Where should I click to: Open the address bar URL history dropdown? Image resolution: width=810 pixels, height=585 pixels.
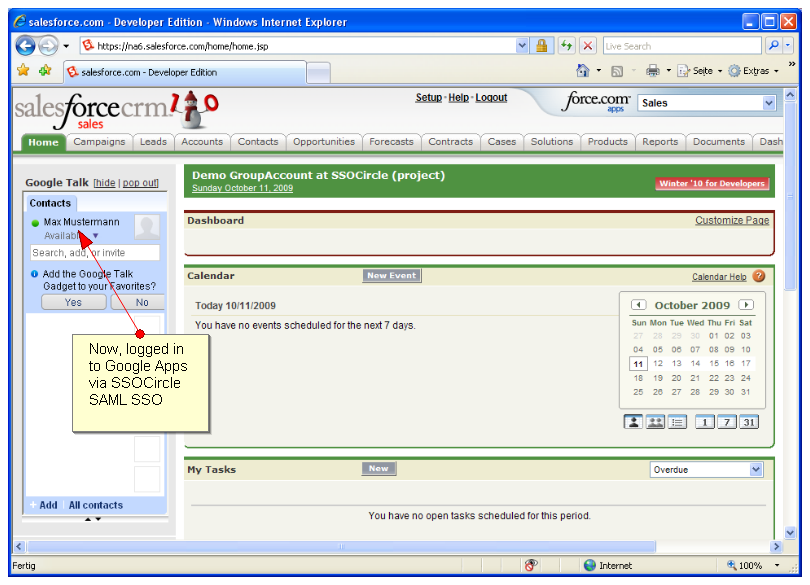coord(522,46)
